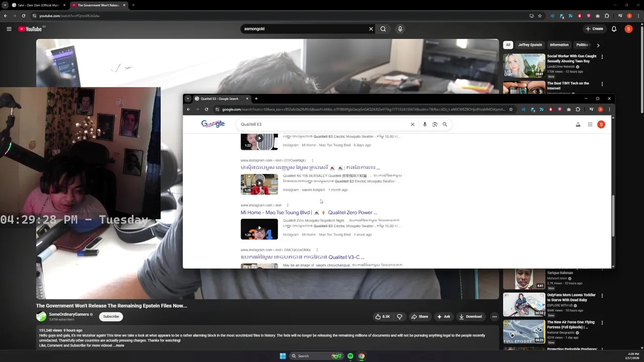Select the Information filter chip
This screenshot has width=644, height=362.
(x=559, y=45)
